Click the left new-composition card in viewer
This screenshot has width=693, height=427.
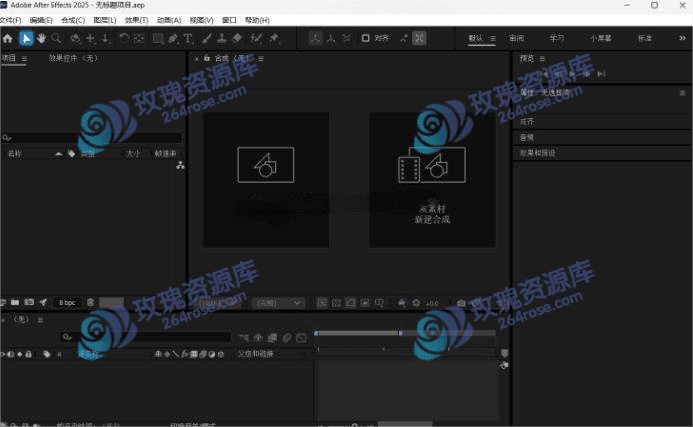[x=266, y=180]
